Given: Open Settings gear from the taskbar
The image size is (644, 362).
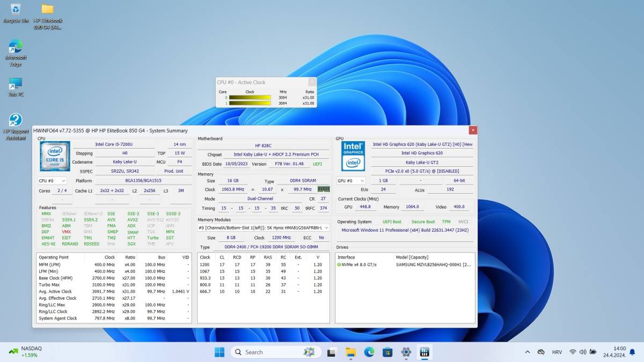Looking at the screenshot, I should click(x=406, y=352).
